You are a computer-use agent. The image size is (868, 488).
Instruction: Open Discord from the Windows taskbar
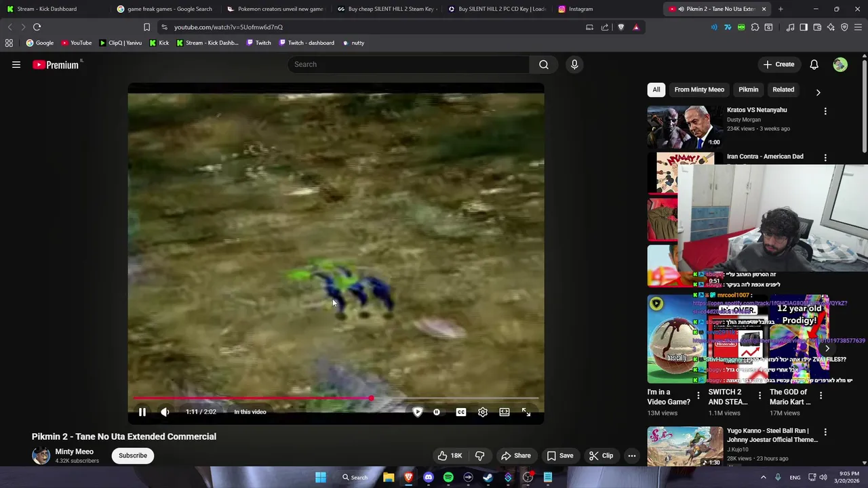click(429, 477)
